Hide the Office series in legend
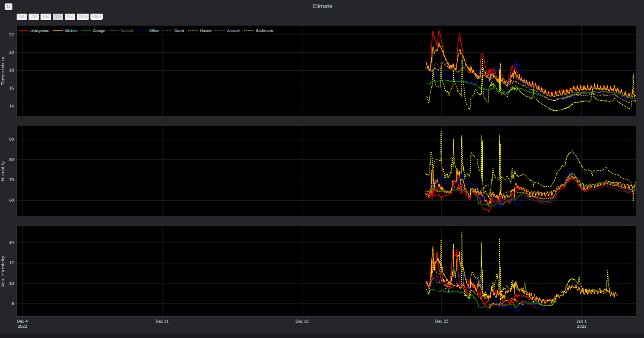This screenshot has height=338, width=644. pyautogui.click(x=154, y=31)
